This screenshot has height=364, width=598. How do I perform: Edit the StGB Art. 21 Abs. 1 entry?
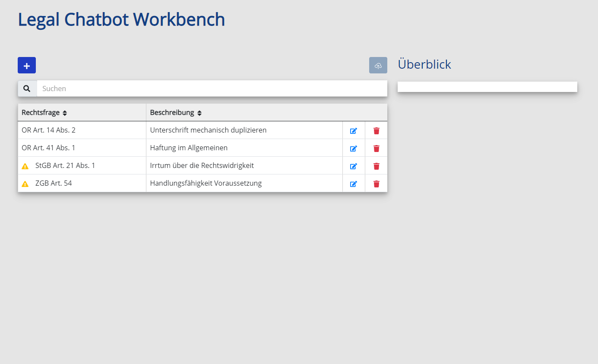(x=354, y=166)
